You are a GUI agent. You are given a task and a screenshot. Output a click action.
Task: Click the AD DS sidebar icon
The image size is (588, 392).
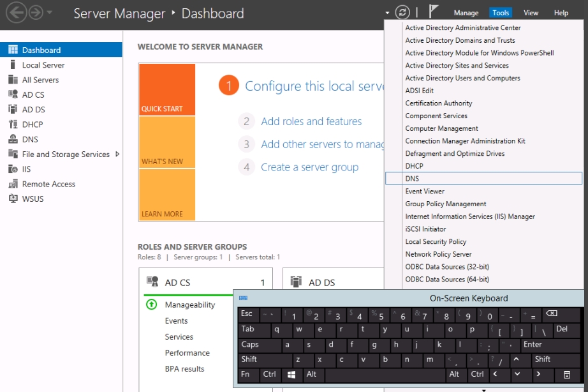pos(13,109)
